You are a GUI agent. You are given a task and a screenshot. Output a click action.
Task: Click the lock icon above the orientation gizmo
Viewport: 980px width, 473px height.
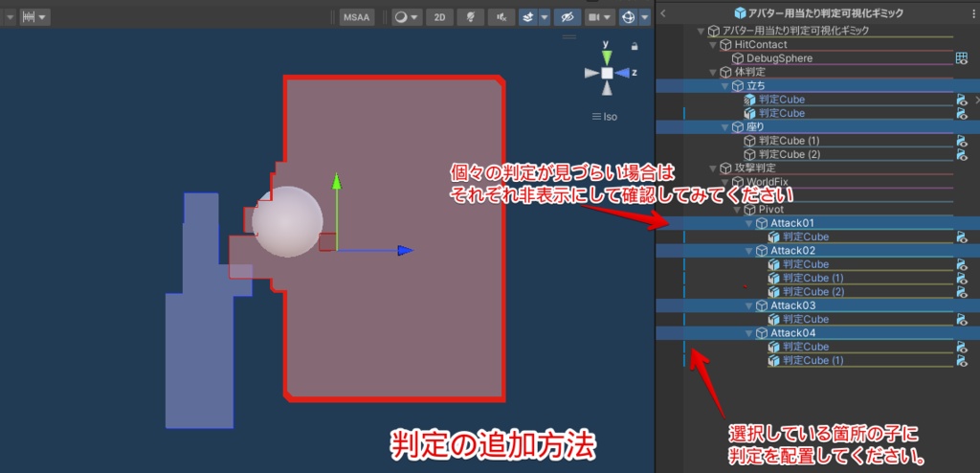point(635,46)
